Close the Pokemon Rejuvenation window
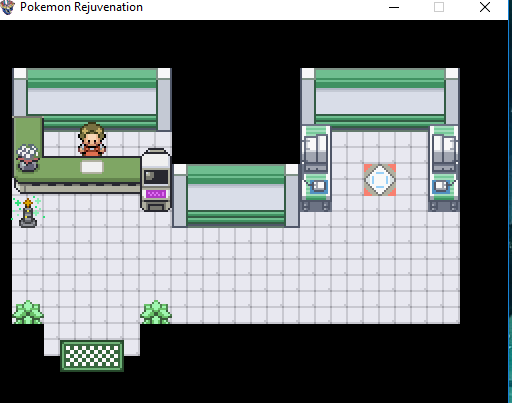The height and width of the screenshot is (403, 512). pos(485,7)
